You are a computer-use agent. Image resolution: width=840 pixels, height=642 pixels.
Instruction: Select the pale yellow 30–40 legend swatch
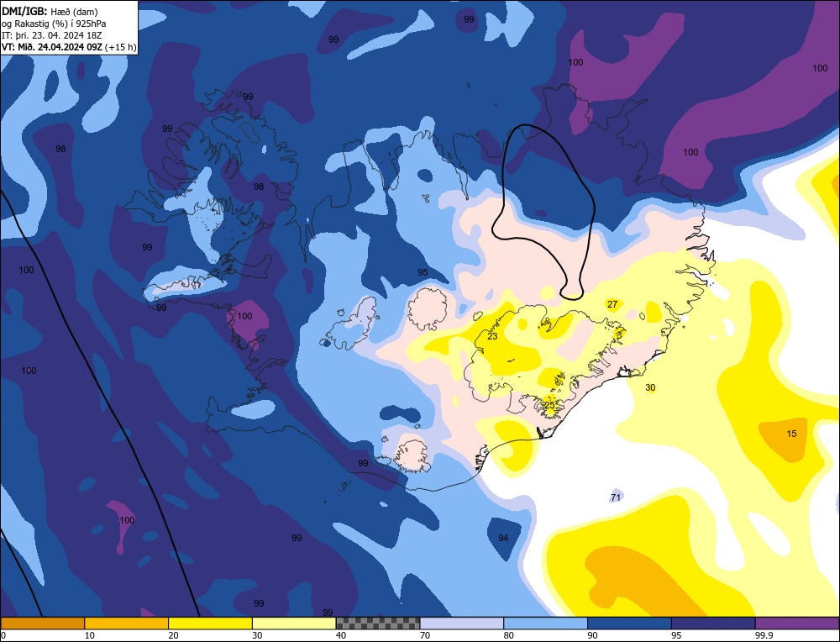(294, 623)
